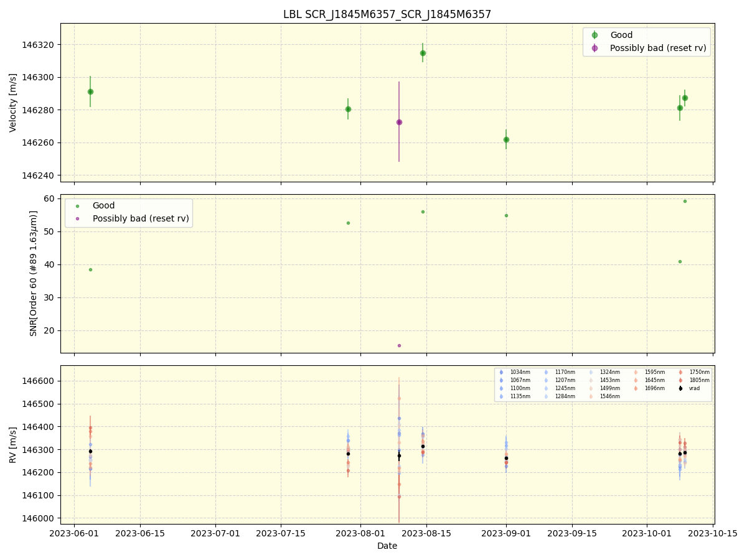Click the '1645nm' legend entry
The width and height of the screenshot is (747, 560).
pos(655,380)
